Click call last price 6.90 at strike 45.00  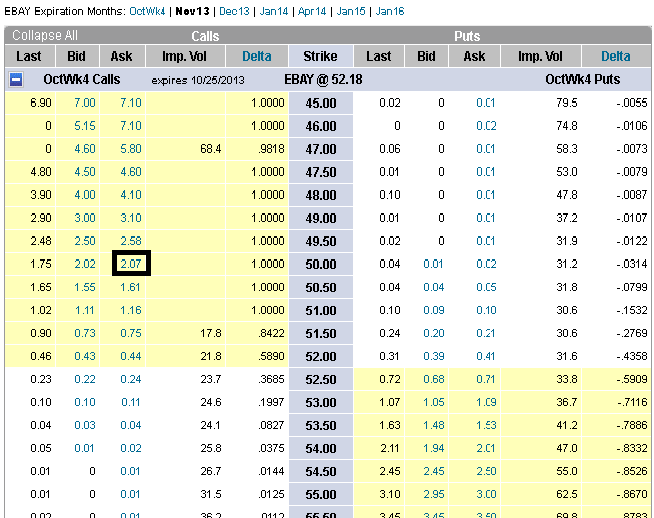pyautogui.click(x=41, y=103)
